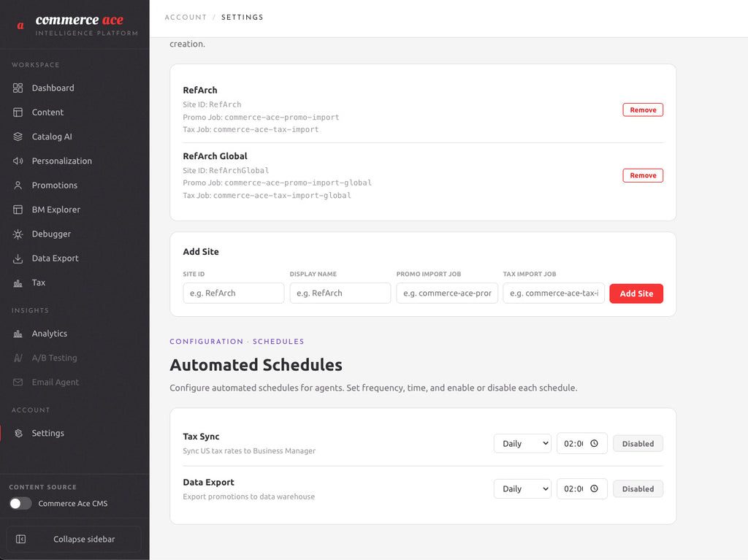748x560 pixels.
Task: Click the Debugger bug icon
Action: click(18, 234)
